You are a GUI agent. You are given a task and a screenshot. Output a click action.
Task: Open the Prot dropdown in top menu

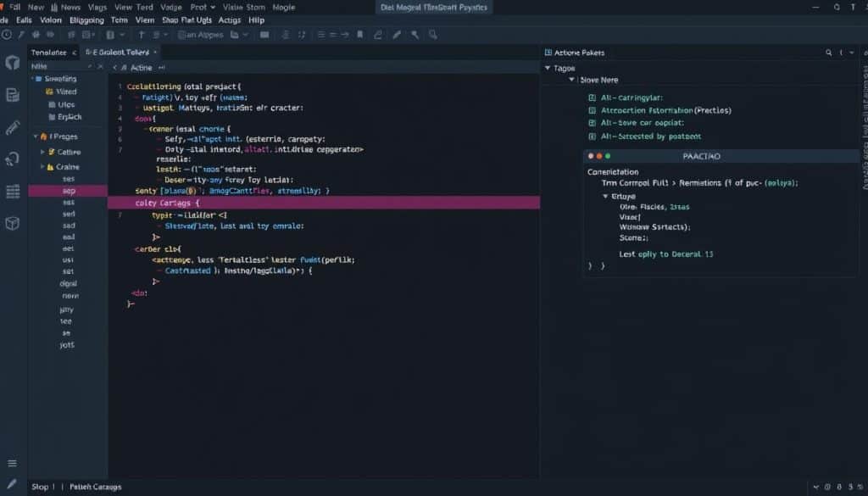[203, 7]
